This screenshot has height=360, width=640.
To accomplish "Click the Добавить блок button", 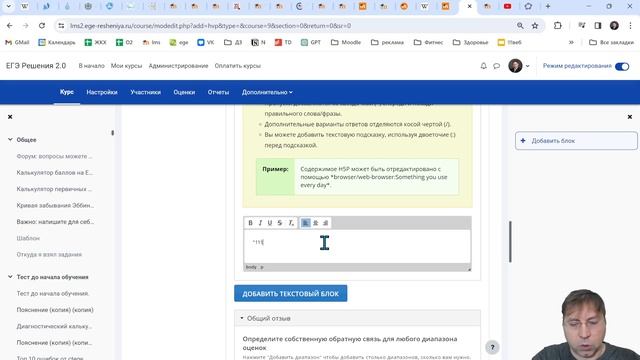I will (x=576, y=141).
